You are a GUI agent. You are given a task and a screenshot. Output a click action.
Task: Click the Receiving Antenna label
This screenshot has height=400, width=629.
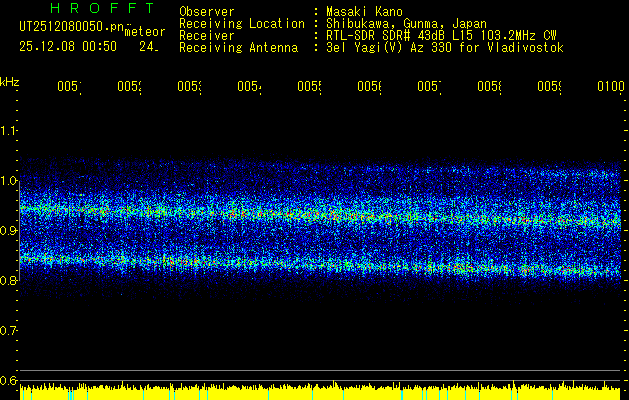238,48
